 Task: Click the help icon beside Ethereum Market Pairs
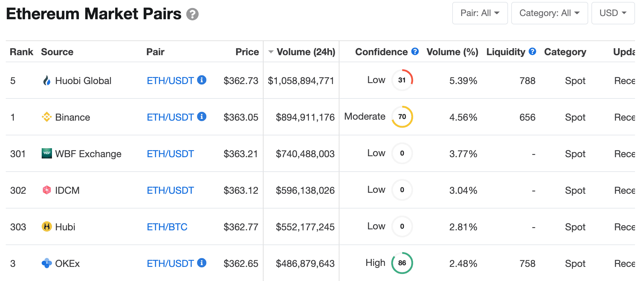pyautogui.click(x=192, y=14)
